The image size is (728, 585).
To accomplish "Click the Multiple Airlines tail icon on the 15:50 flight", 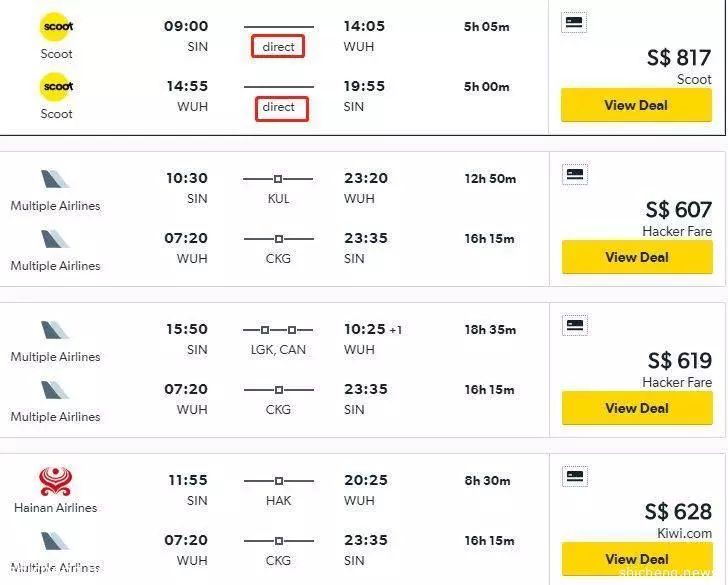I will tap(55, 330).
